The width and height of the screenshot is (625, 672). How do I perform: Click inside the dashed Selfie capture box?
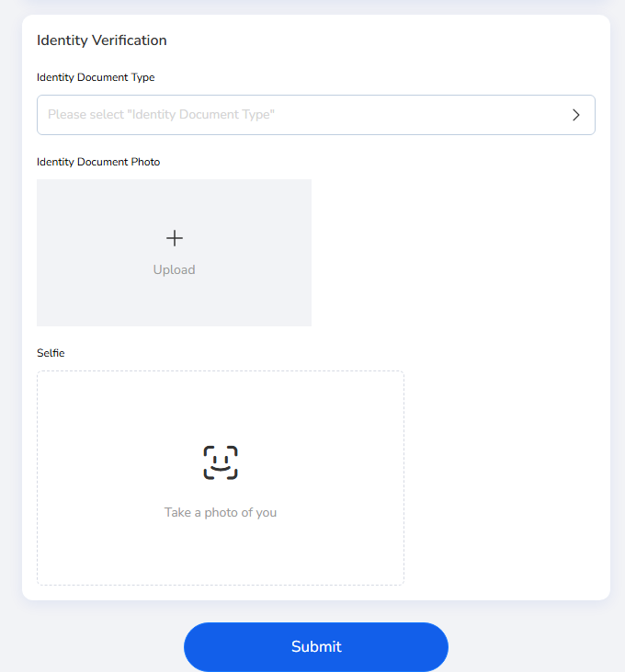coord(221,478)
